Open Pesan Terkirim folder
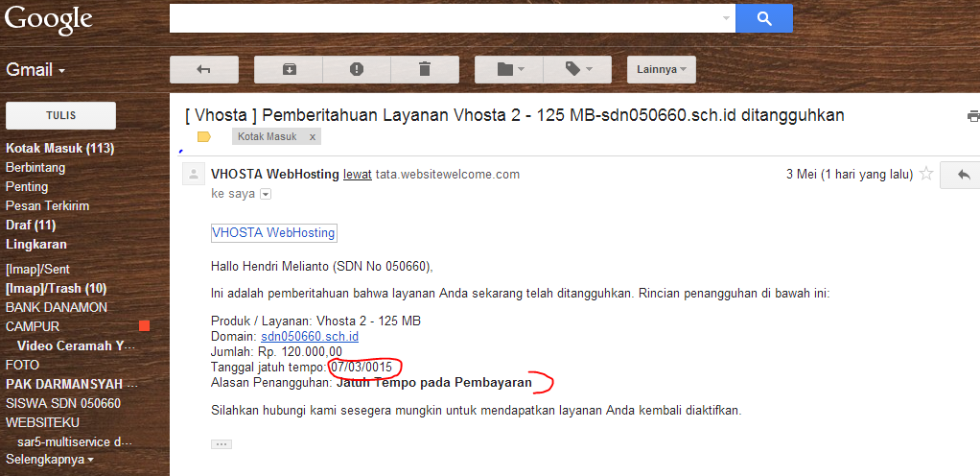Screen dimensions: 980x476 tap(48, 205)
